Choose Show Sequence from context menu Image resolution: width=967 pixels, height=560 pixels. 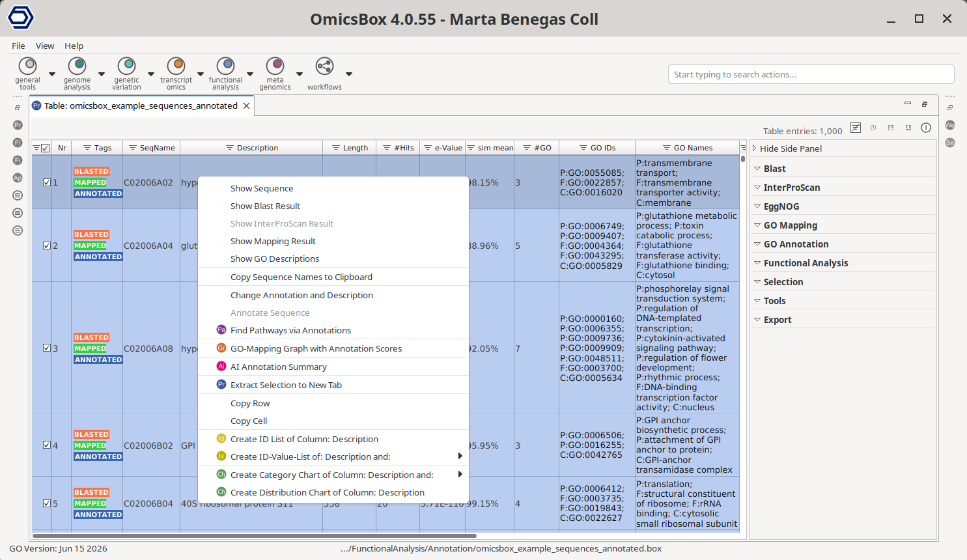333,188
